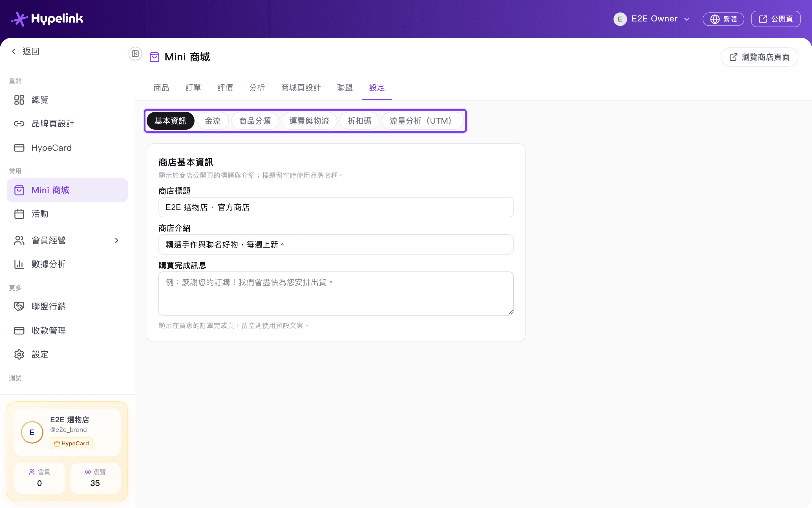
Task: Click the Hypelink logo
Action: tap(47, 19)
